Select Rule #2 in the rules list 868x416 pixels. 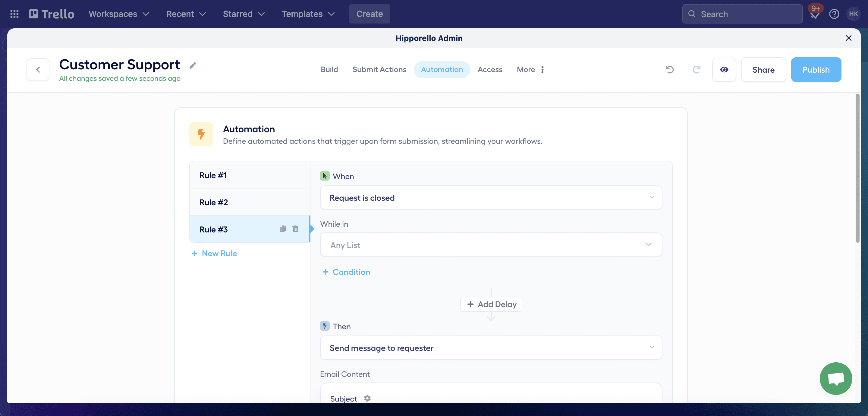(250, 202)
